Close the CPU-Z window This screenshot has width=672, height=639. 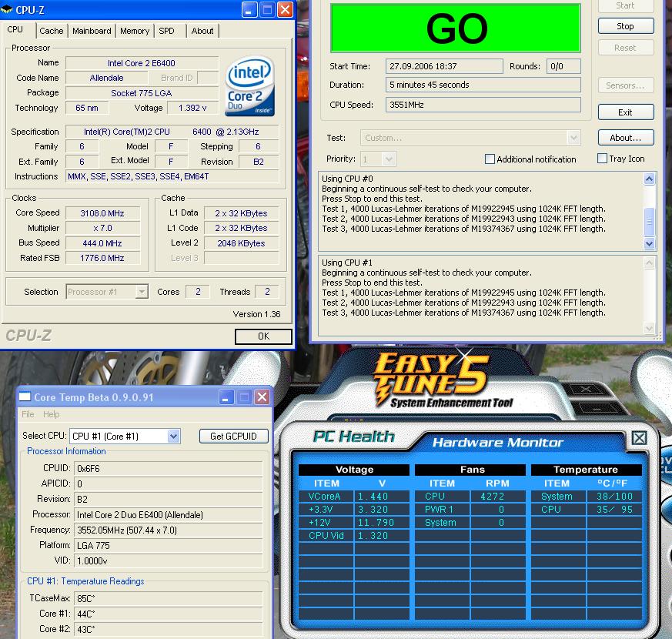click(285, 9)
